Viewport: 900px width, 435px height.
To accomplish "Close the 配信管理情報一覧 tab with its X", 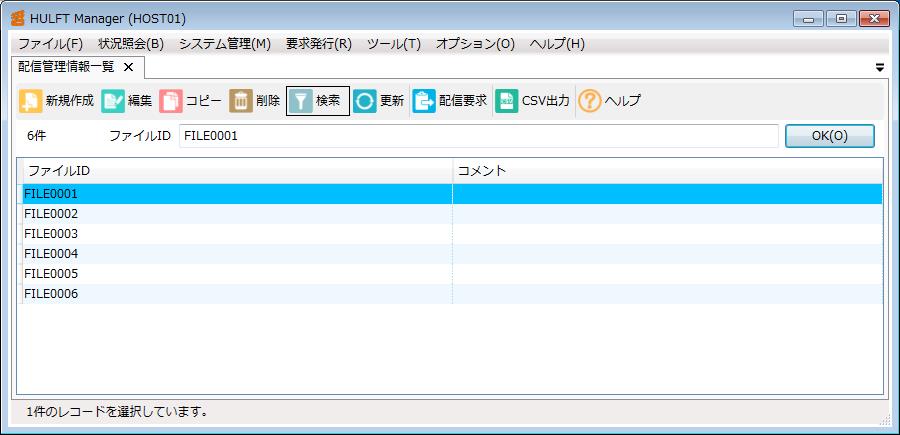I will [x=129, y=67].
